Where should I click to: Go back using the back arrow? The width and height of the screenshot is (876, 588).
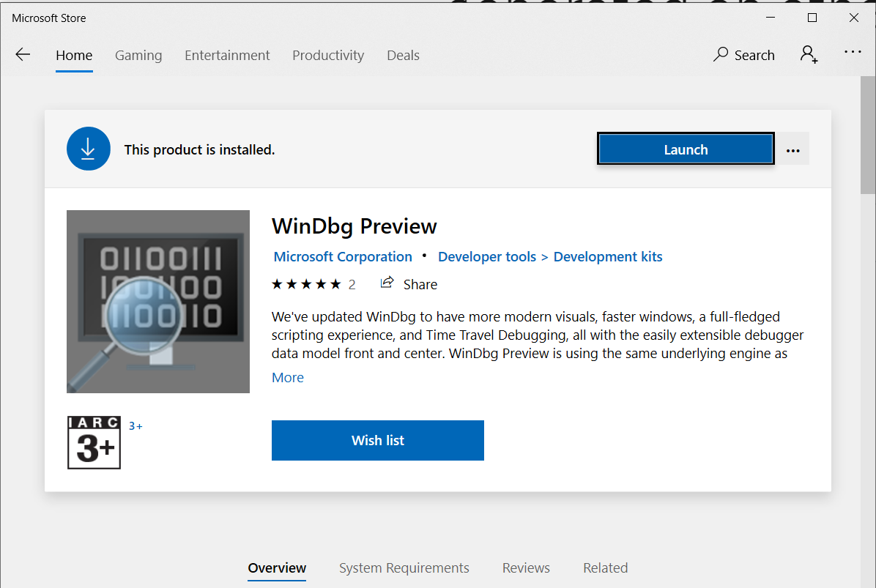pos(23,55)
